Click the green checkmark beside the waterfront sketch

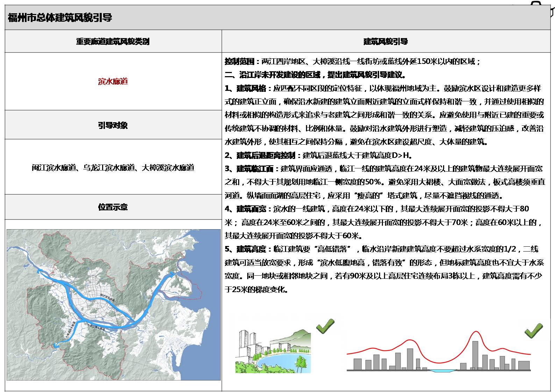[325, 326]
